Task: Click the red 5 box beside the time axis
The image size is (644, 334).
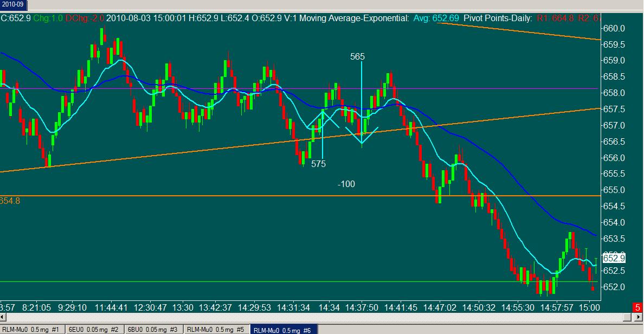Action: tap(637, 307)
